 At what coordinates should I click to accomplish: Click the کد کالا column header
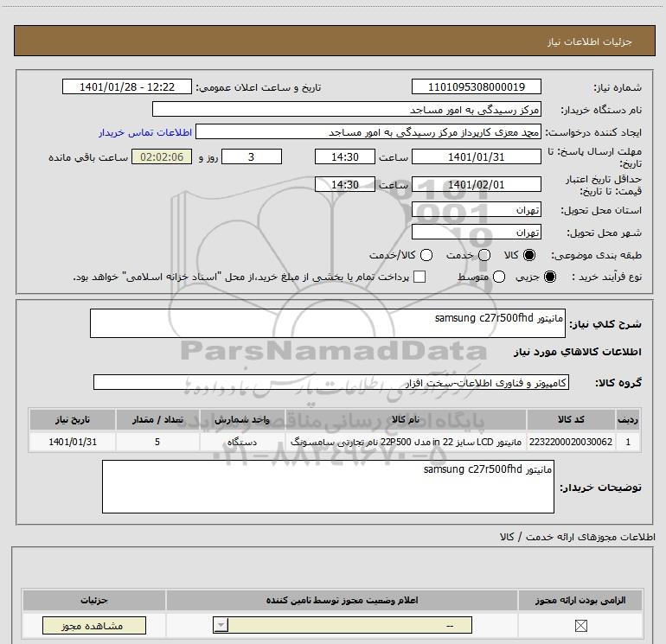pos(571,420)
